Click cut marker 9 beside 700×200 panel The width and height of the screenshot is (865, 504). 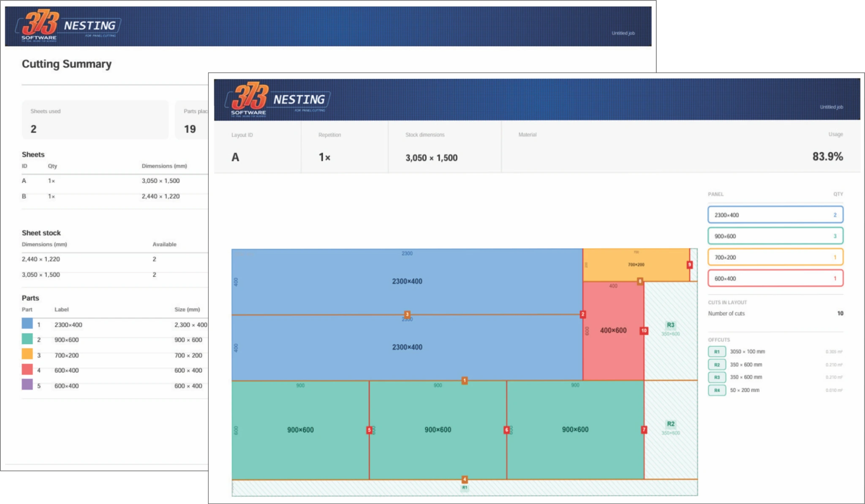(689, 265)
